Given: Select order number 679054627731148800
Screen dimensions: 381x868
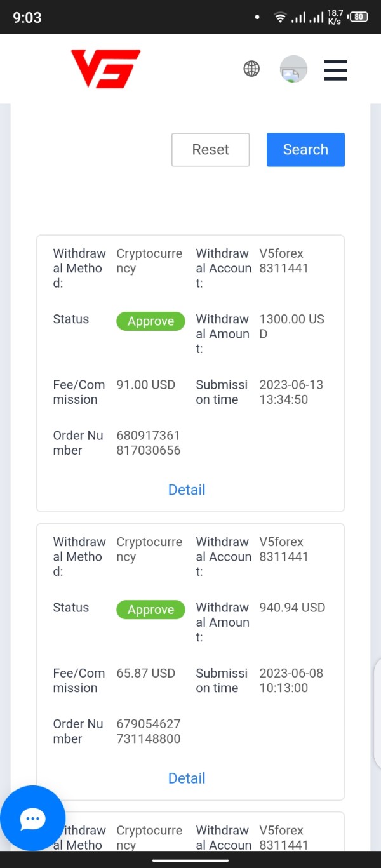Looking at the screenshot, I should [149, 731].
